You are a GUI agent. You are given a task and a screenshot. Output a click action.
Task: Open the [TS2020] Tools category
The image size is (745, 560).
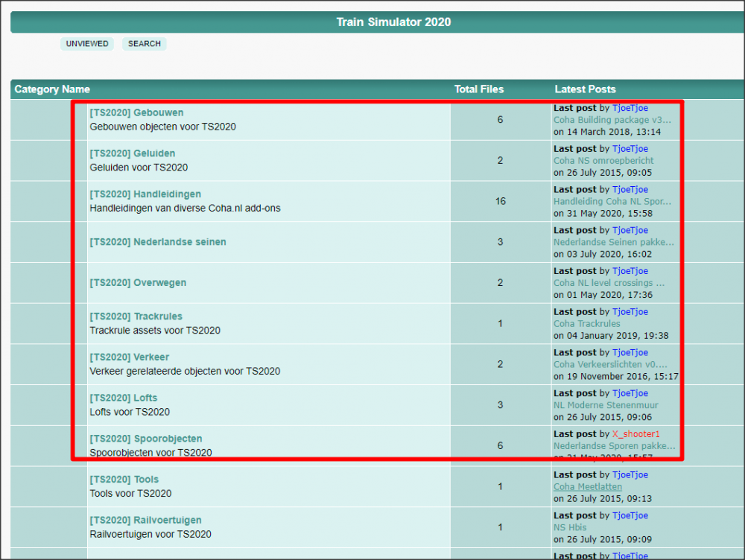pyautogui.click(x=124, y=480)
